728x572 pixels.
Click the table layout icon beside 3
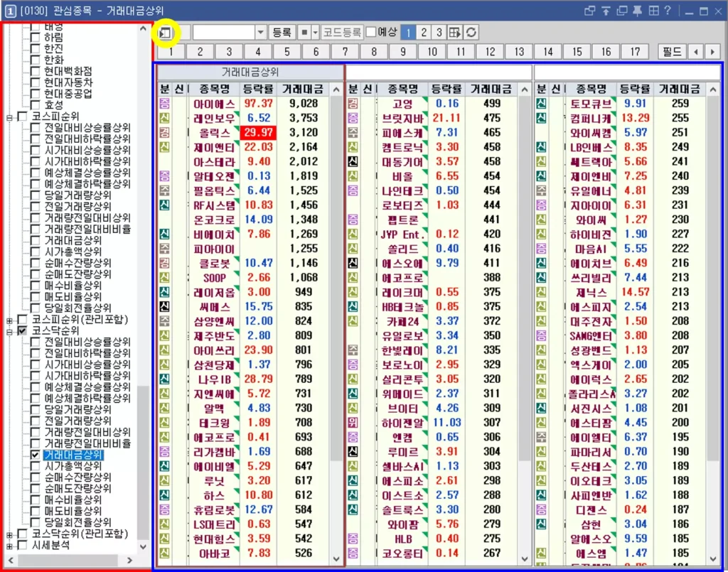click(454, 33)
